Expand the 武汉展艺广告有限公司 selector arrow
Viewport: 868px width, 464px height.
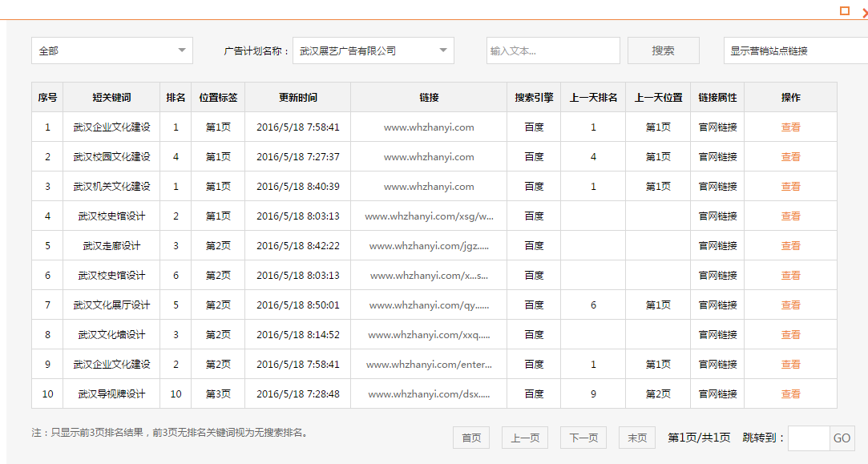tap(442, 50)
